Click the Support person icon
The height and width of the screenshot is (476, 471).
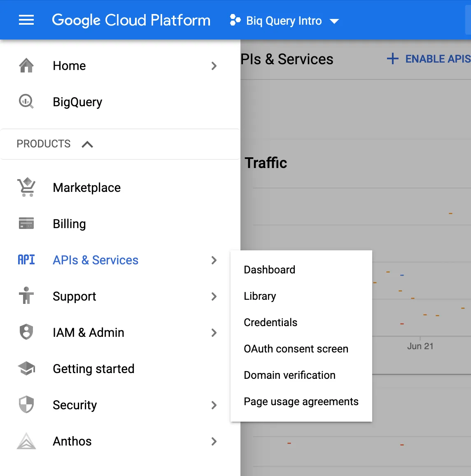[26, 295]
